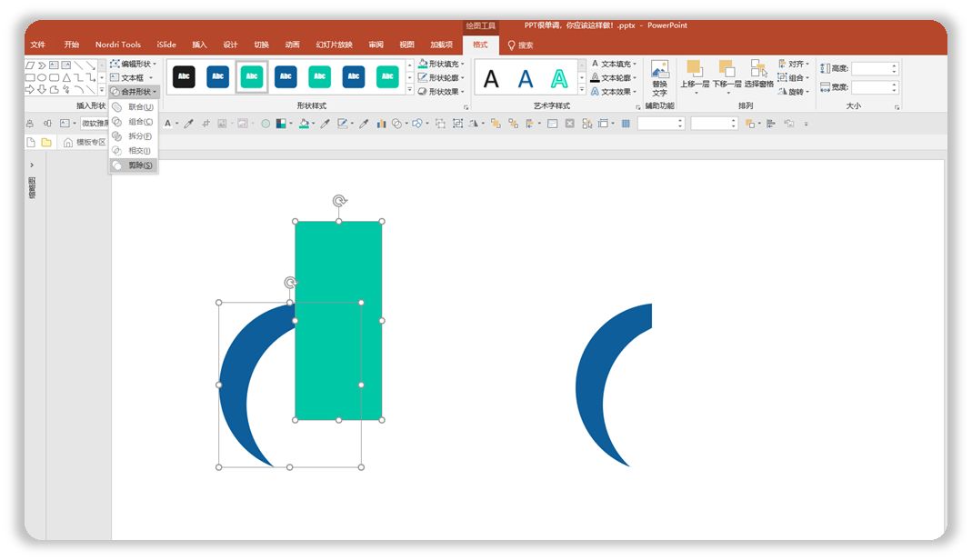This screenshot has height=560, width=972.
Task: Click the 高度 height input field
Action: (x=875, y=68)
